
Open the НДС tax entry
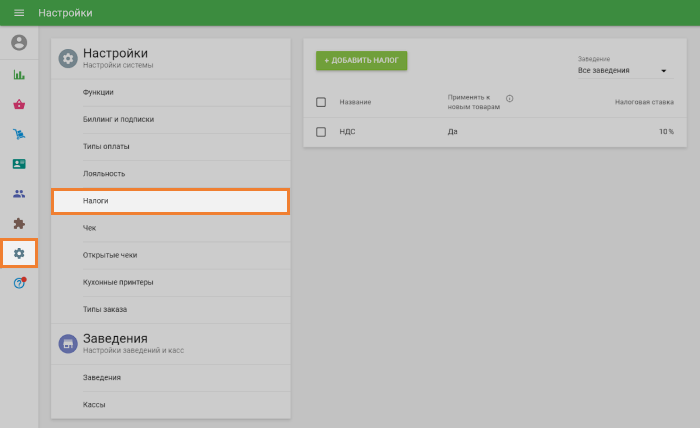click(x=348, y=132)
